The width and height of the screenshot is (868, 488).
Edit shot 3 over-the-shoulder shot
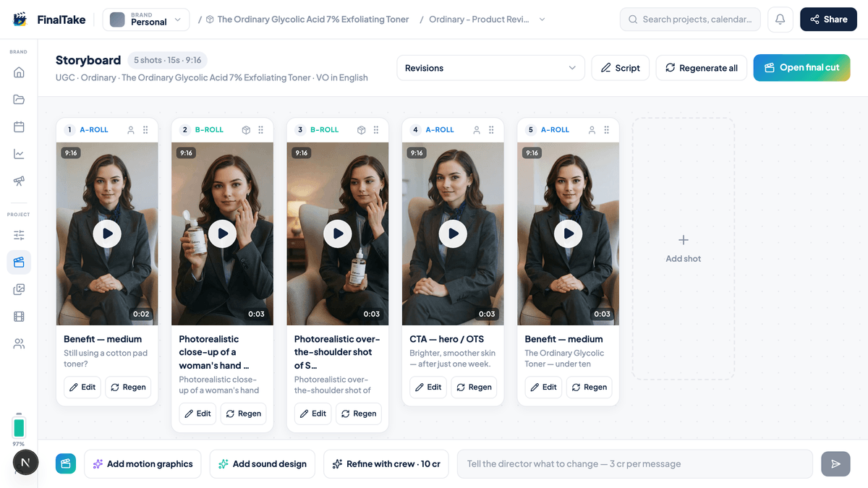pos(313,414)
